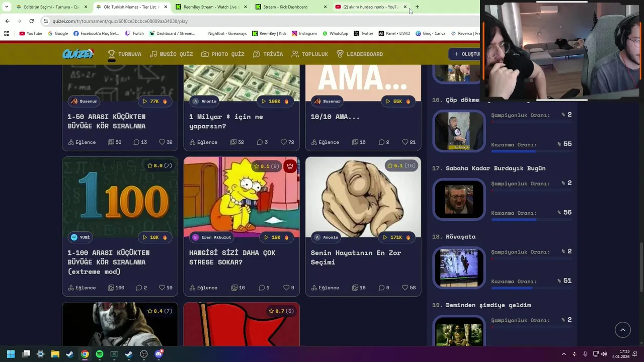Open Discord from the taskbar
This screenshot has width=644, height=362.
click(158, 354)
